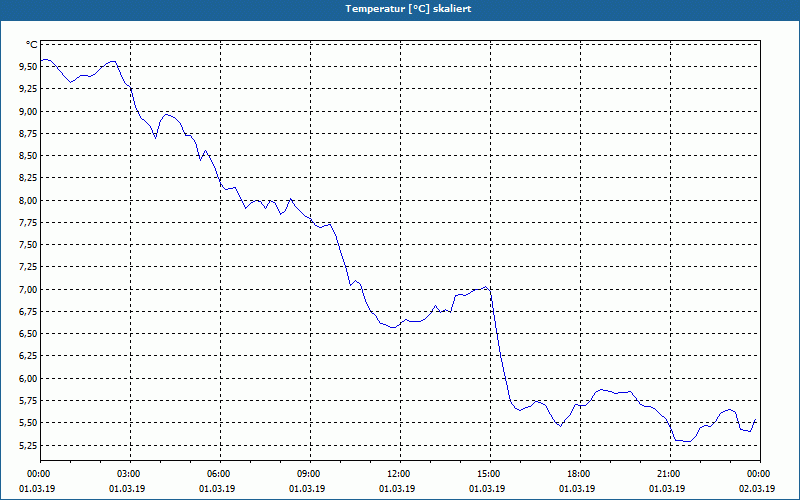Click the 5,50 y-axis label
Image resolution: width=800 pixels, height=500 pixels.
tap(29, 423)
